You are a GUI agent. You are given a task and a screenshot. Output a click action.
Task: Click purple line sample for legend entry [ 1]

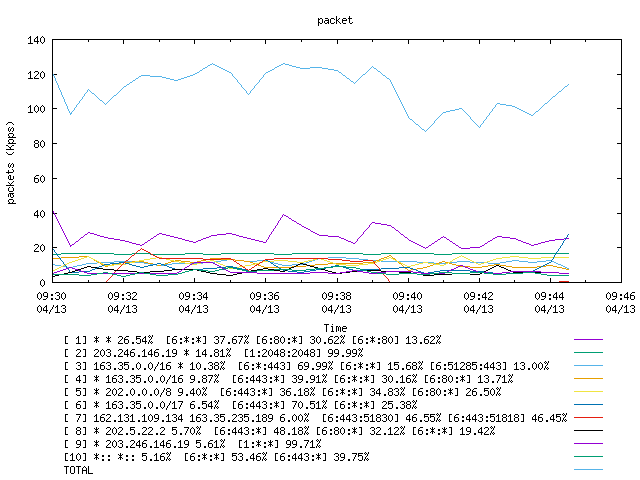point(588,340)
